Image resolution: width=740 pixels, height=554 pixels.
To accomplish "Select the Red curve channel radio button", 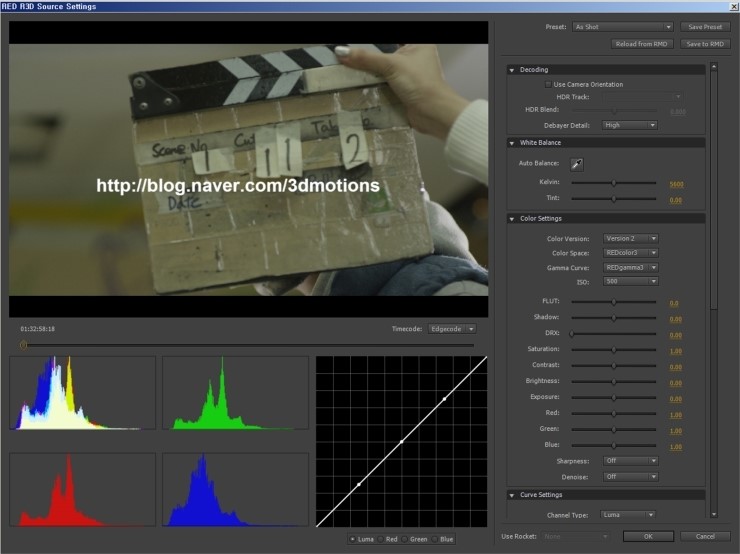I will pos(380,539).
